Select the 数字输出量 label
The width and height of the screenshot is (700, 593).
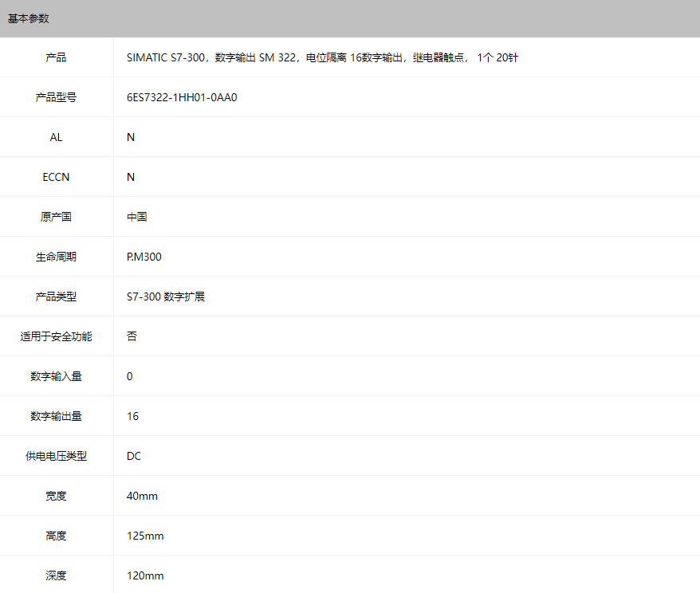[x=56, y=416]
